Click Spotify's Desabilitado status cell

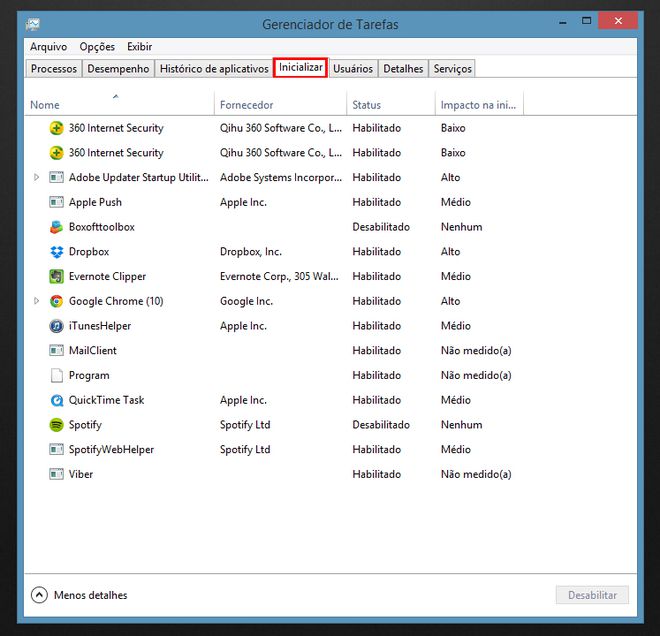click(381, 425)
